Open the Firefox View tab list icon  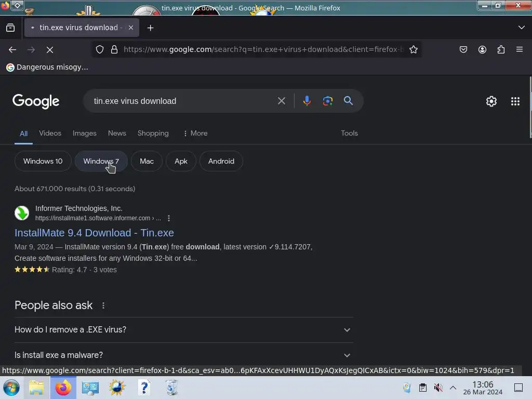tap(10, 28)
